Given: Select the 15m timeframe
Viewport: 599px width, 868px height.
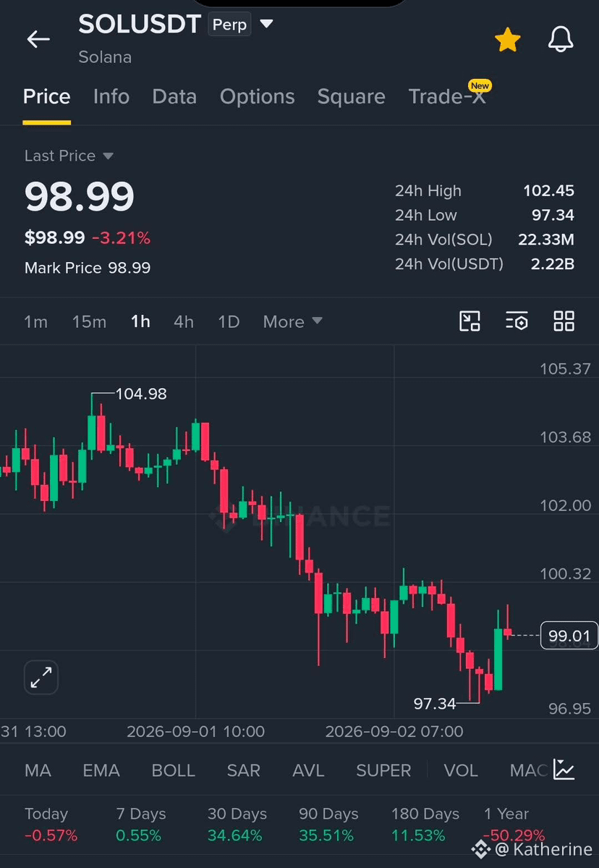Looking at the screenshot, I should pos(89,321).
